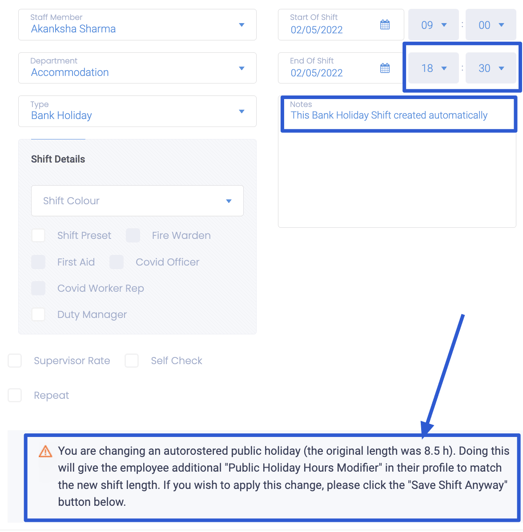Image resolution: width=523 pixels, height=532 pixels.
Task: Change start shift hour 09 dropdown
Action: coord(433,25)
